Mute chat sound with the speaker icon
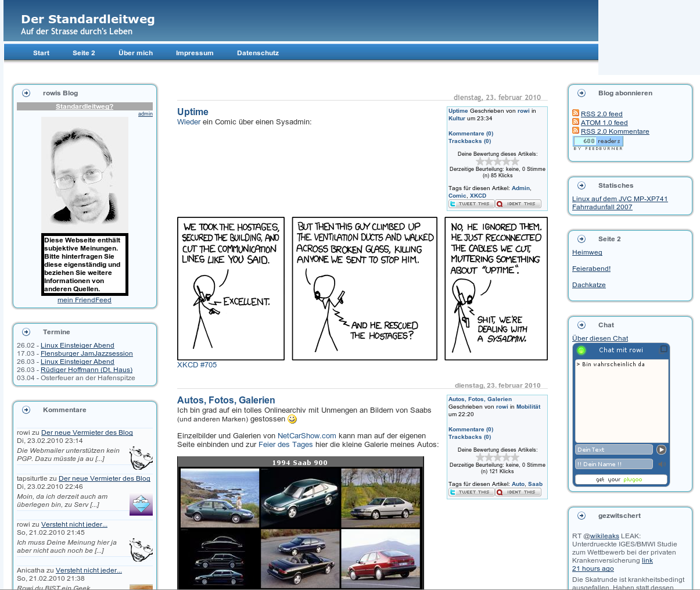Image resolution: width=700 pixels, height=590 pixels. click(x=661, y=464)
